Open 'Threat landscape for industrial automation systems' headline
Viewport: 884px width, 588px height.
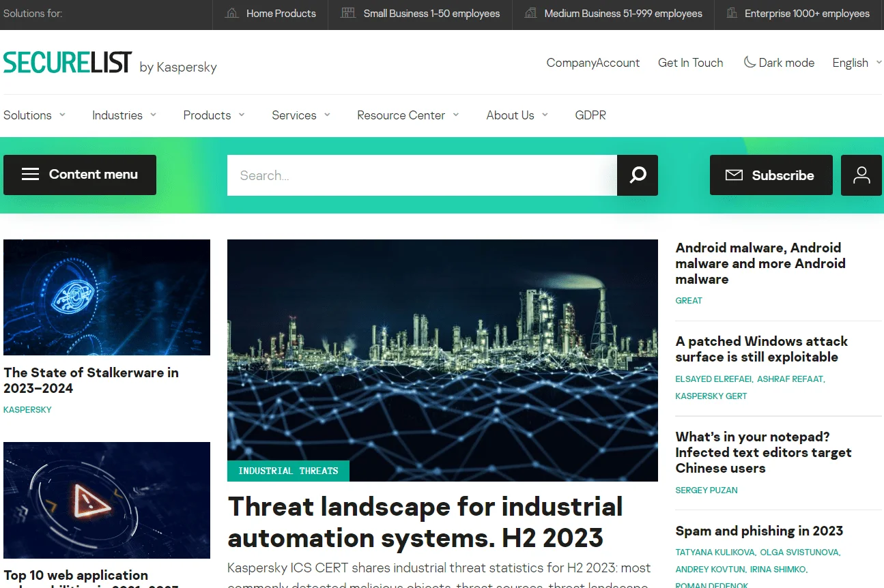click(425, 522)
